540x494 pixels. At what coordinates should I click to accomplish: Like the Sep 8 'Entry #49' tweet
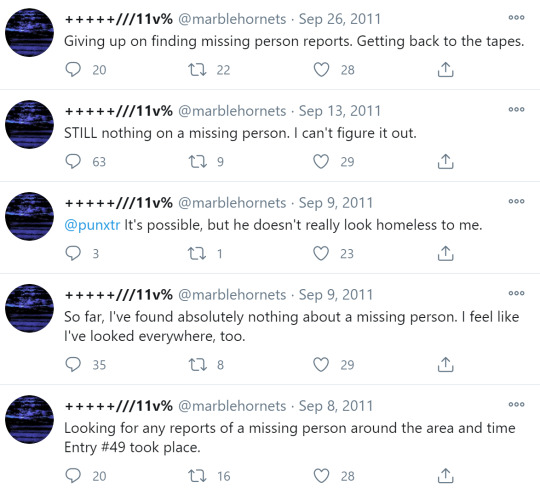(x=321, y=476)
